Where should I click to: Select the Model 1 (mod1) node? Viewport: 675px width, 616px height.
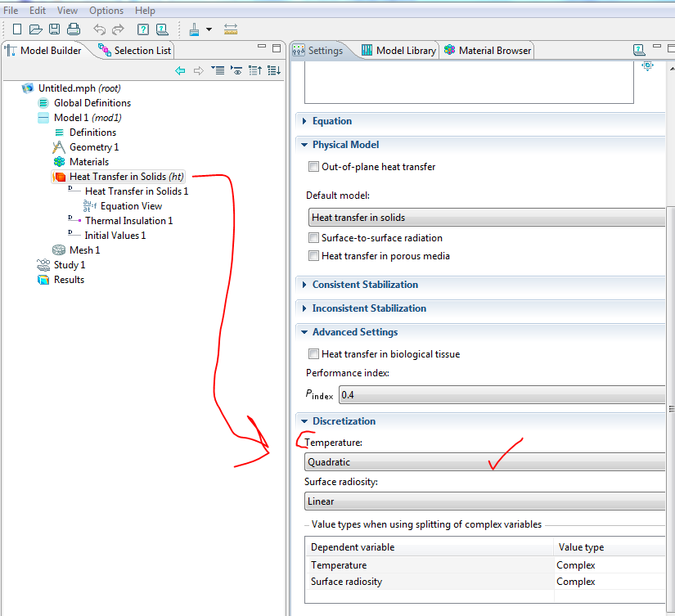click(x=88, y=118)
